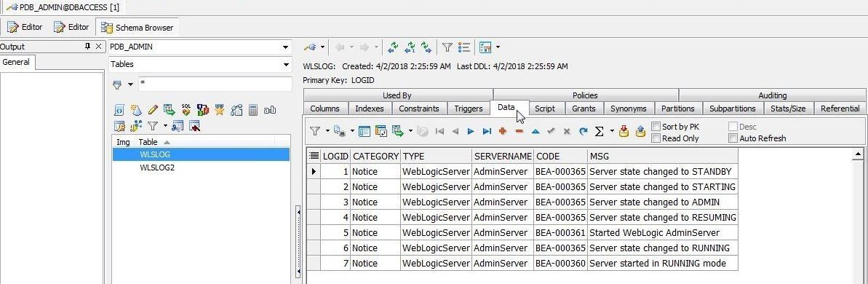This screenshot has height=284, width=868.
Task: Click the object name filter field containing asterisk
Action: (215, 84)
